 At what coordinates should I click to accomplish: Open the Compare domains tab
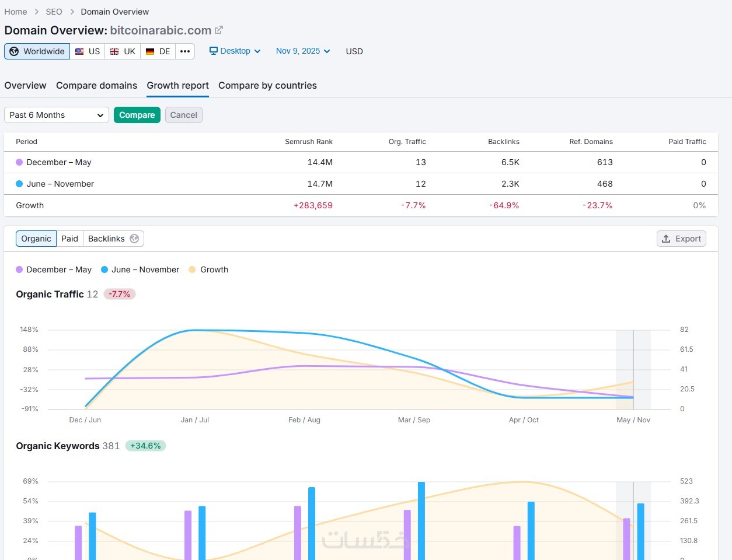(x=96, y=85)
